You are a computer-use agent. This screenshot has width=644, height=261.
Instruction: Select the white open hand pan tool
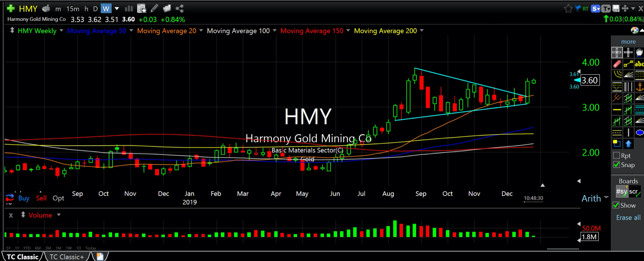639,52
